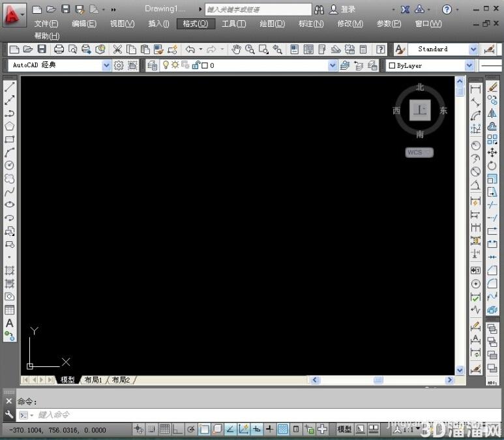Open the 绘图(D) menu
This screenshot has width=504, height=440.
273,23
